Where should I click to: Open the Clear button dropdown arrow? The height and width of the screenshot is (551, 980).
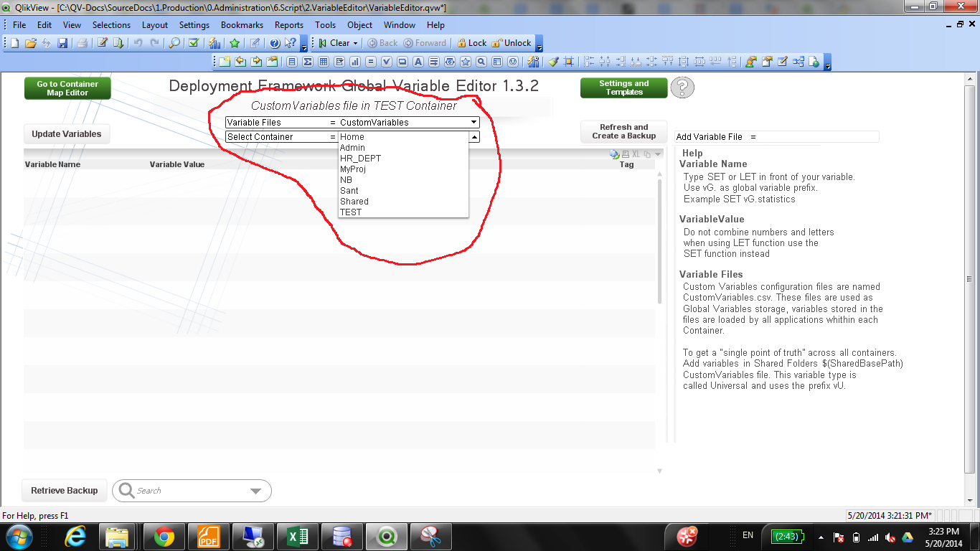click(x=355, y=43)
